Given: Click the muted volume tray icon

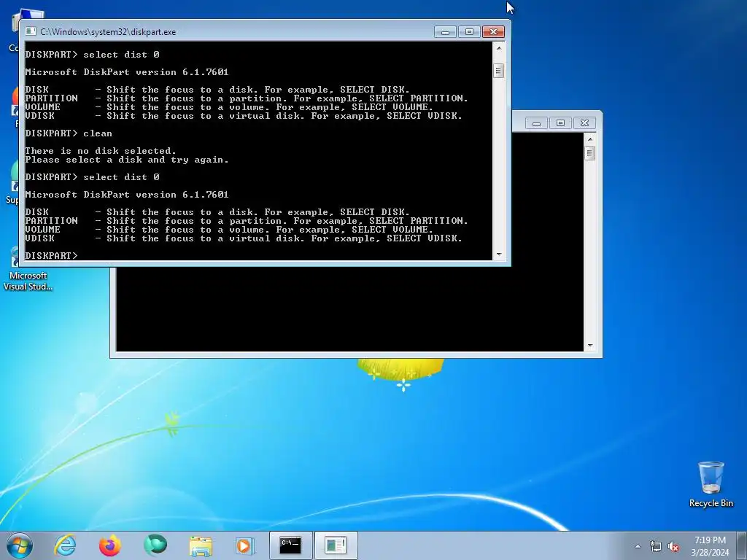Looking at the screenshot, I should pyautogui.click(x=673, y=546).
